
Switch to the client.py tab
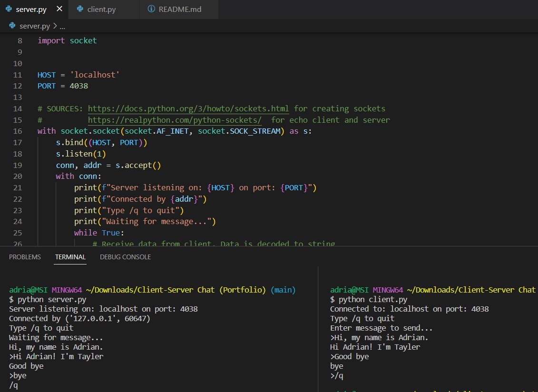[101, 10]
